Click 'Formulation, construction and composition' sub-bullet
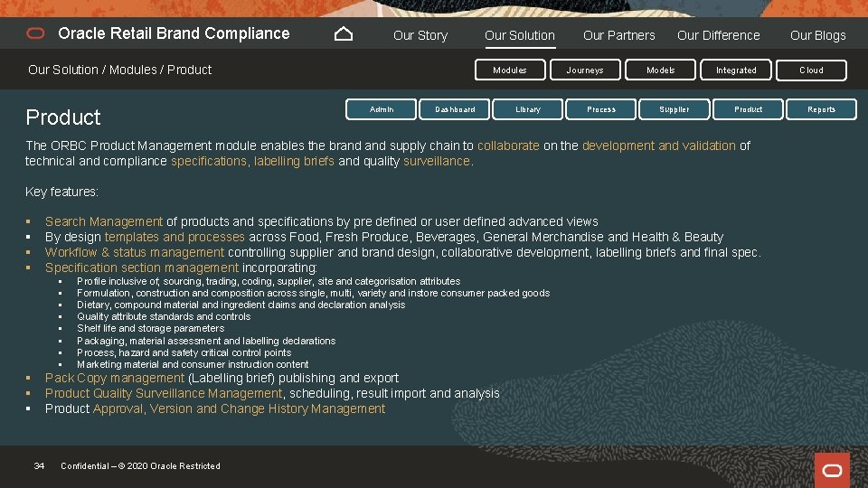The image size is (868, 488). [314, 293]
